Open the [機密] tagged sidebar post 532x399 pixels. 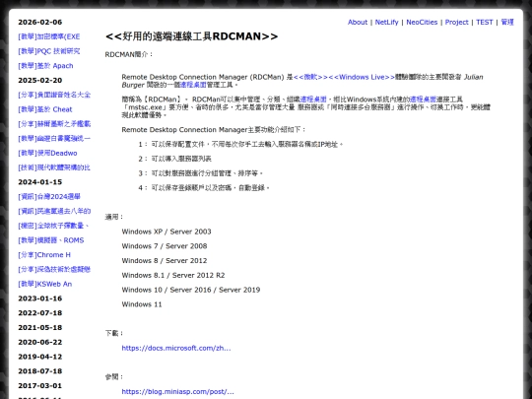(53, 226)
